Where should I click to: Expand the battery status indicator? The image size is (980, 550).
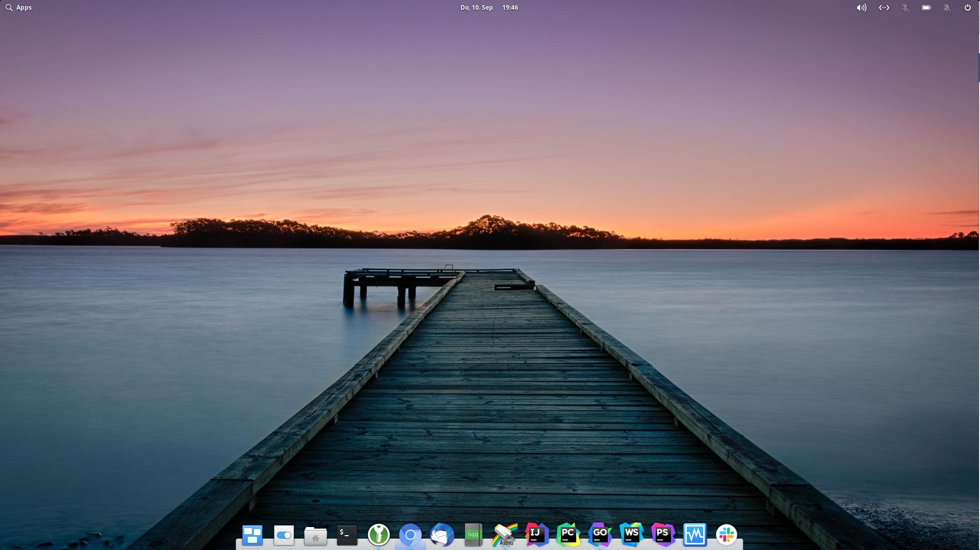[926, 8]
